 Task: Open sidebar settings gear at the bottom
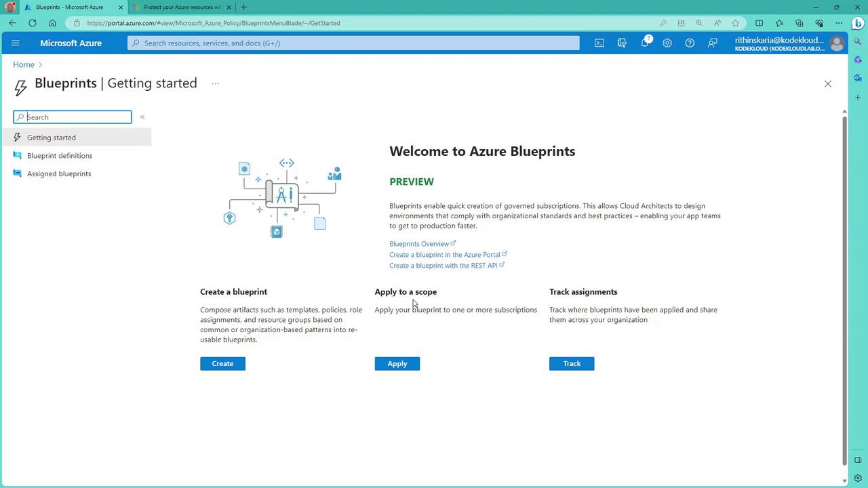(x=858, y=478)
